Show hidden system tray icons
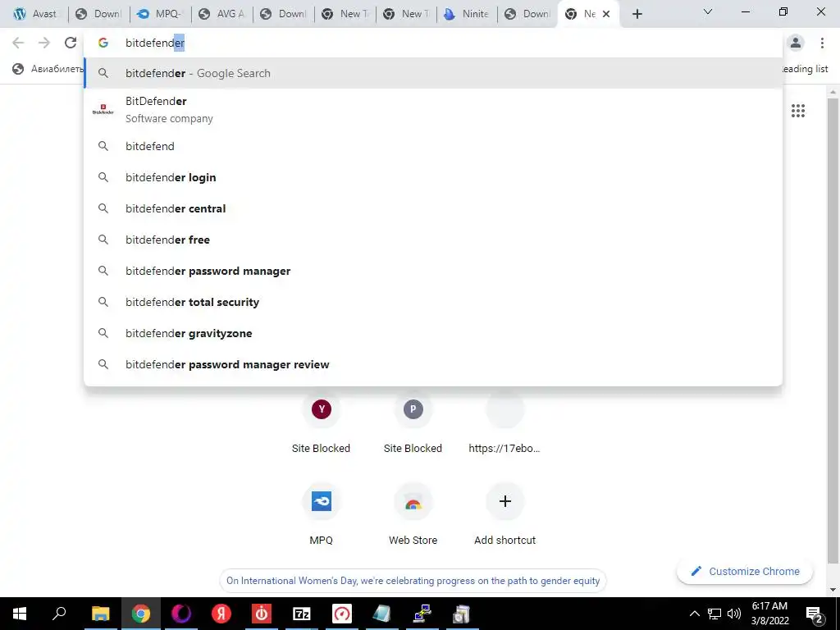This screenshot has height=630, width=840. pyautogui.click(x=694, y=614)
